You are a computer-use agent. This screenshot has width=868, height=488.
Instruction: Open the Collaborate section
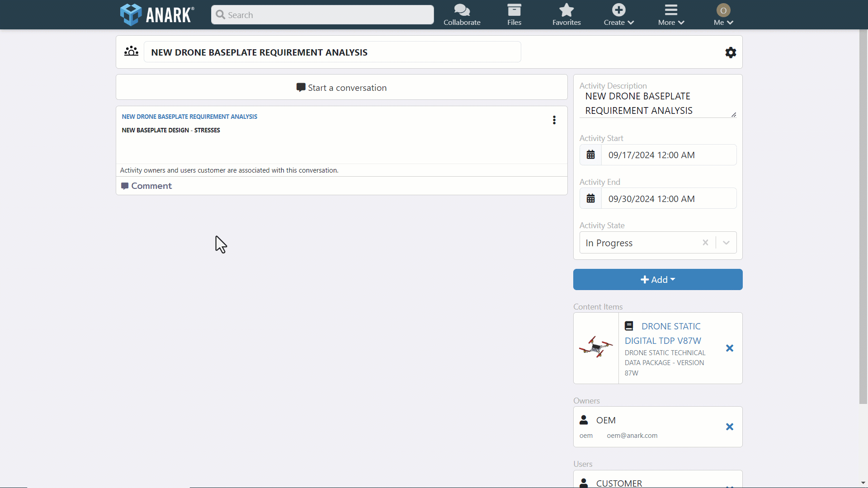tap(462, 14)
